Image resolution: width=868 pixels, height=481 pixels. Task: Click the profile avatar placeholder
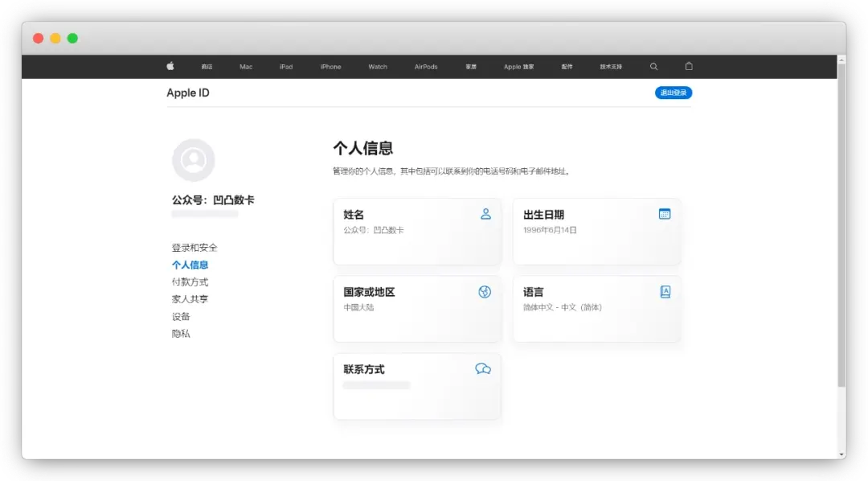tap(193, 160)
